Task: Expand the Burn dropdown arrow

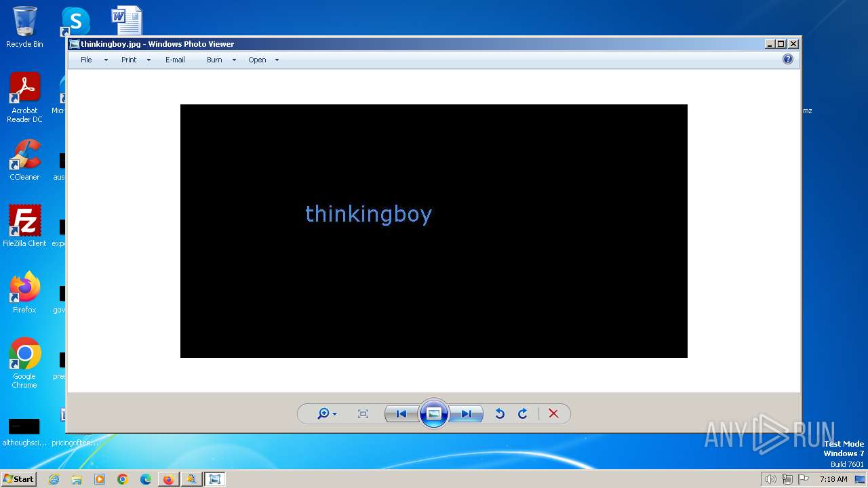Action: click(x=234, y=60)
